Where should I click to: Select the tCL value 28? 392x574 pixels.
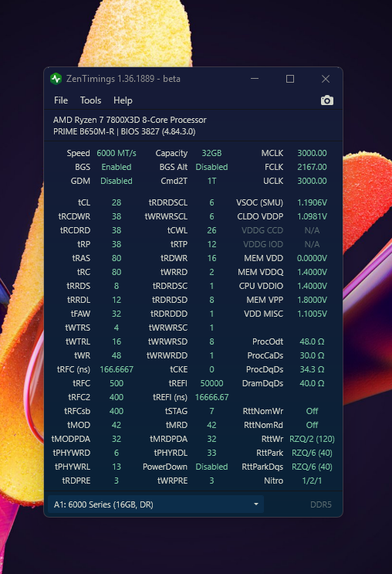[117, 202]
